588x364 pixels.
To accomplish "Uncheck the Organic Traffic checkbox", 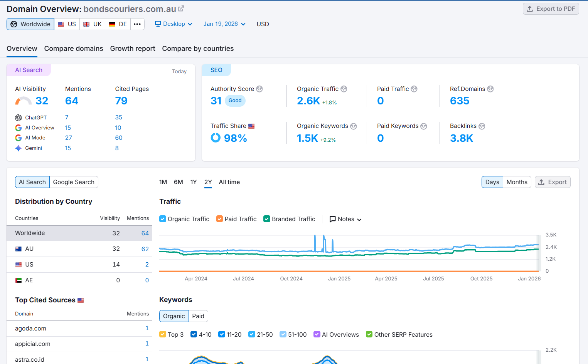I will pos(163,219).
